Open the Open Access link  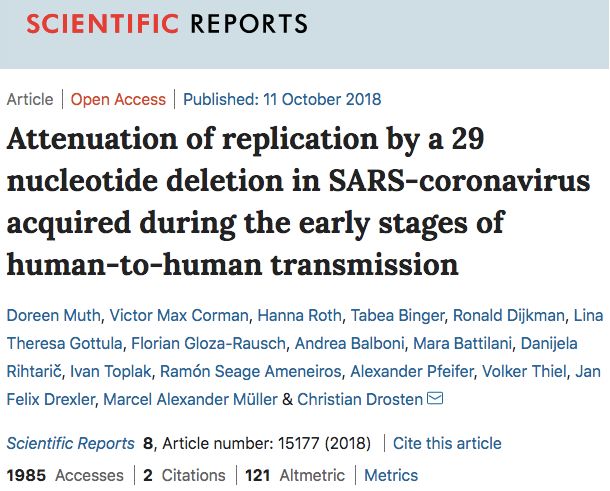[x=118, y=99]
